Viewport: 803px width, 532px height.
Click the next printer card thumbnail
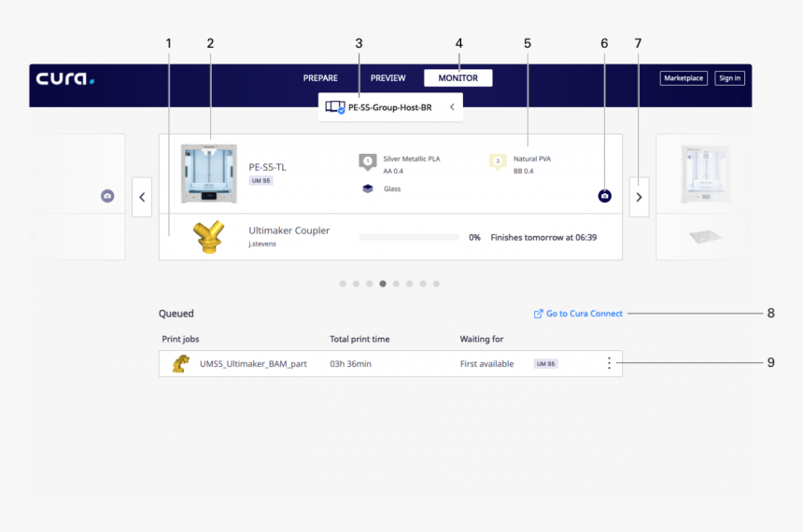pos(706,175)
